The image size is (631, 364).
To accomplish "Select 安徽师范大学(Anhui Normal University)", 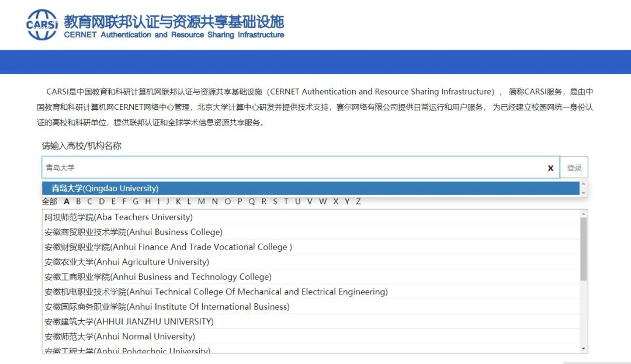I will tap(311, 337).
